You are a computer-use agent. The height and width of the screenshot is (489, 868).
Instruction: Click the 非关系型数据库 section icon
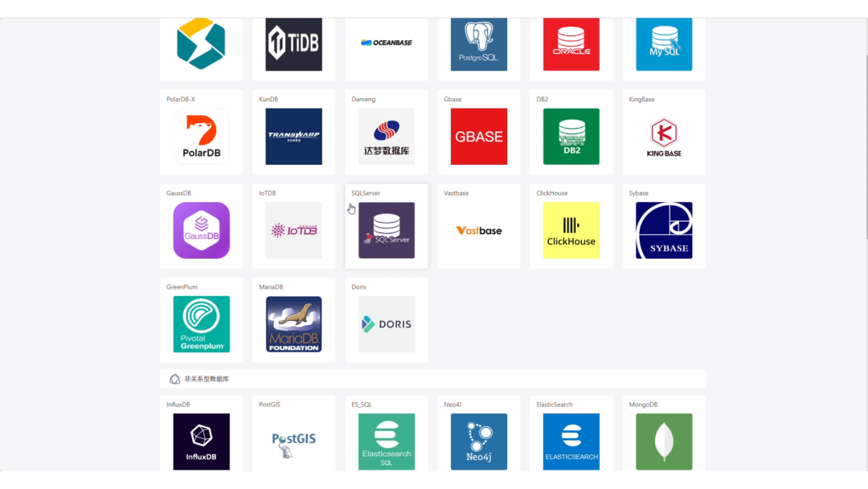(174, 379)
